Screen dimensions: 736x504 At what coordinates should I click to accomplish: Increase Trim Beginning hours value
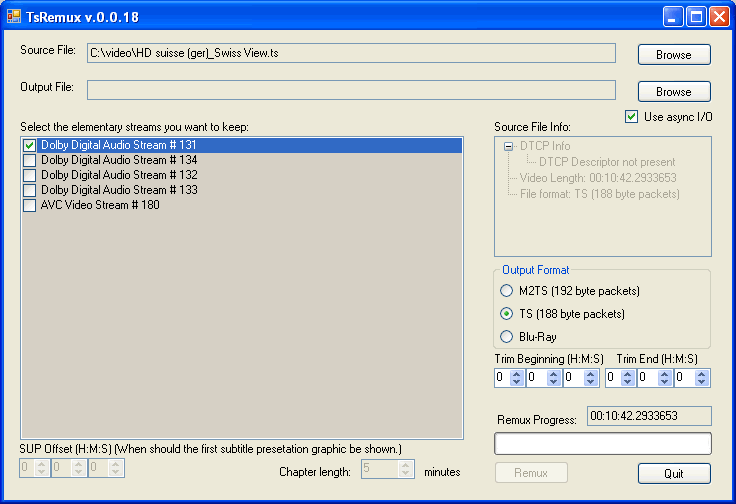pos(516,373)
